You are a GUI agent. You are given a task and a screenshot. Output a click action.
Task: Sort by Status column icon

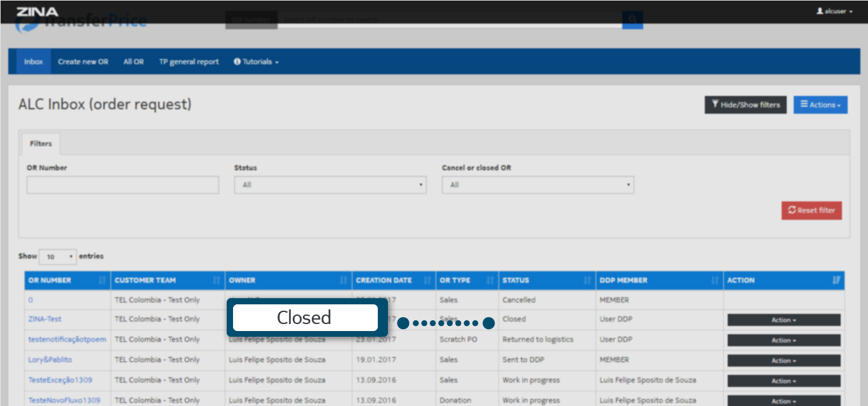(588, 280)
